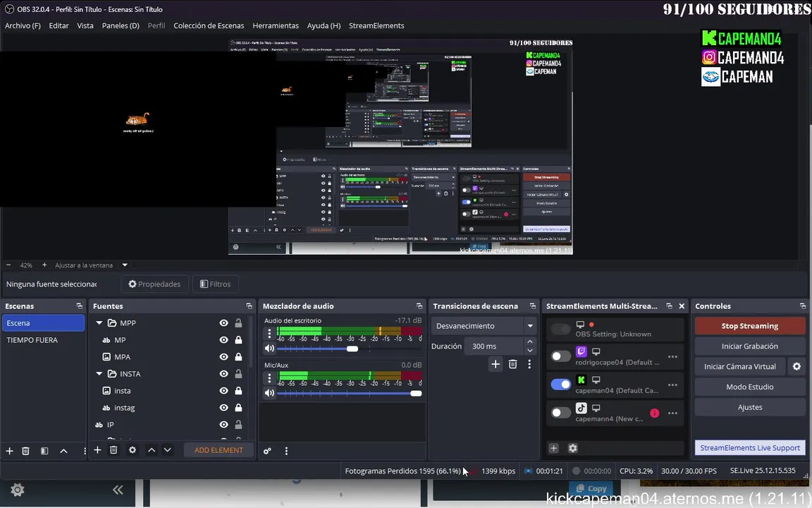Click ADD ELEMENT button
This screenshot has width=812, height=508.
point(219,450)
